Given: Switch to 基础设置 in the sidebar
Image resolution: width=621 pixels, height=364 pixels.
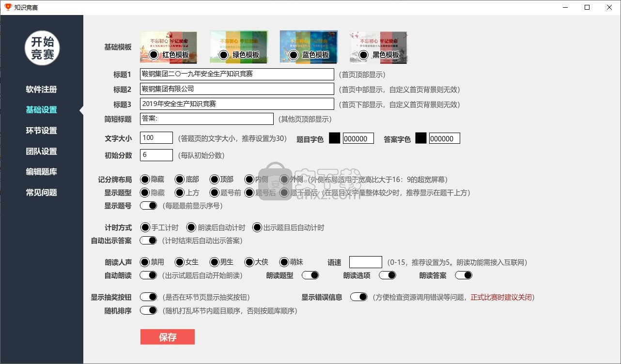Looking at the screenshot, I should (42, 110).
